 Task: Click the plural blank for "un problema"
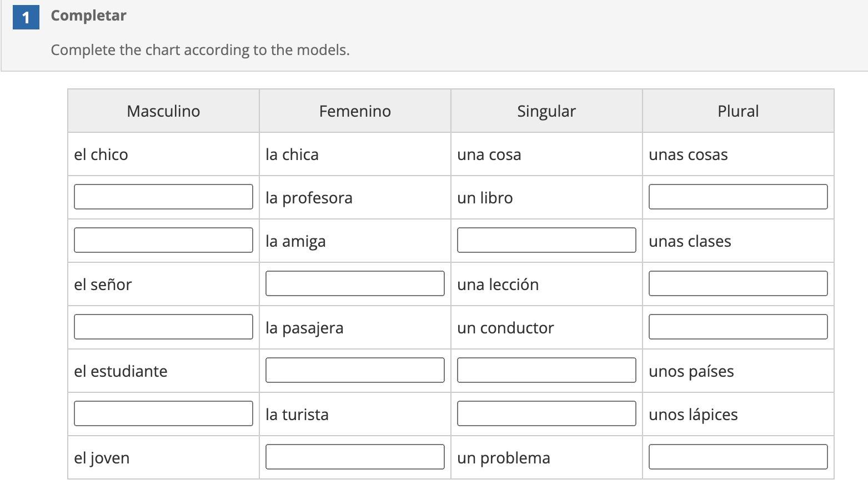point(737,457)
